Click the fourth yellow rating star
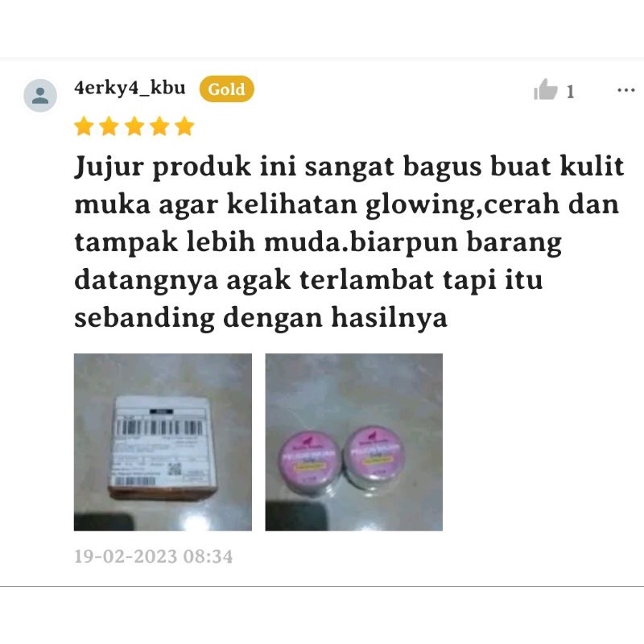This screenshot has height=644, width=644. tap(159, 126)
